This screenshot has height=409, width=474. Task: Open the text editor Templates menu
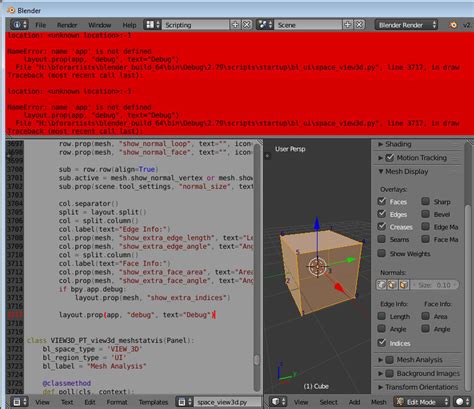click(153, 402)
